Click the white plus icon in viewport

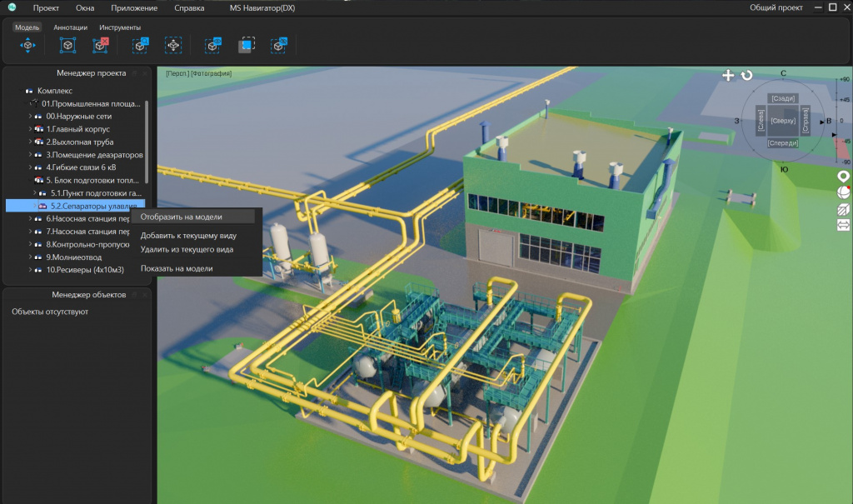coord(728,75)
